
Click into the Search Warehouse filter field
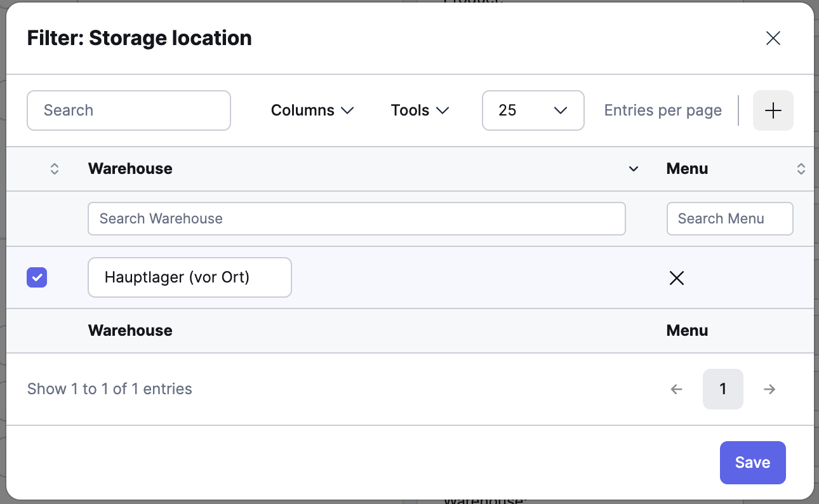point(356,219)
